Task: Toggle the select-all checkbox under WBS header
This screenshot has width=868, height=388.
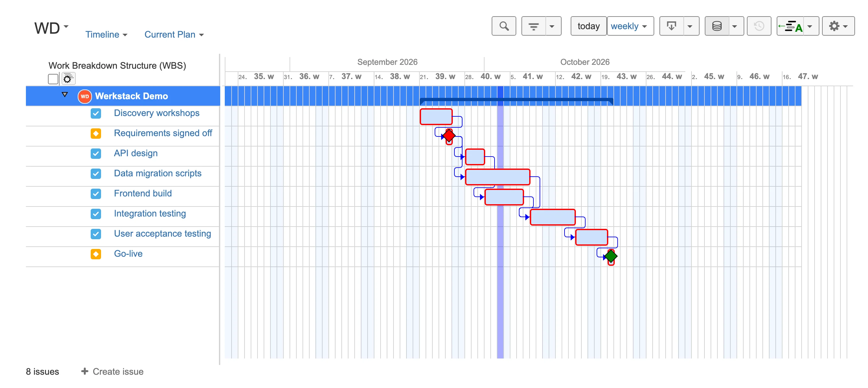Action: (53, 79)
